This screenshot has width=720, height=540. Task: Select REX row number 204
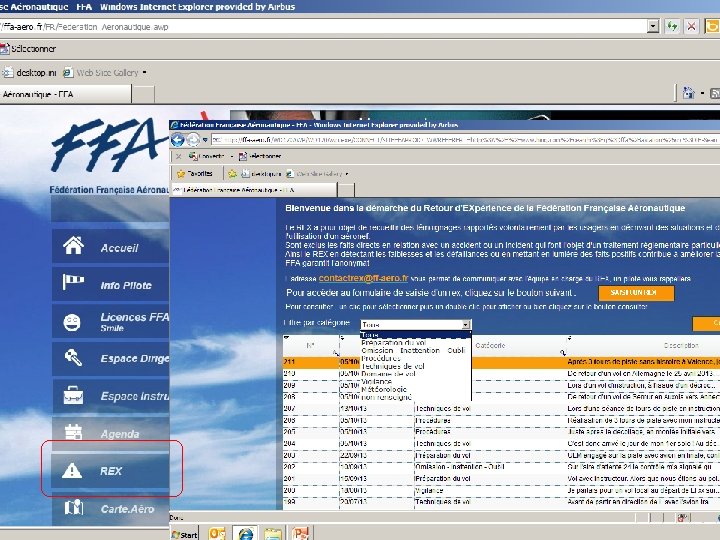(501, 444)
